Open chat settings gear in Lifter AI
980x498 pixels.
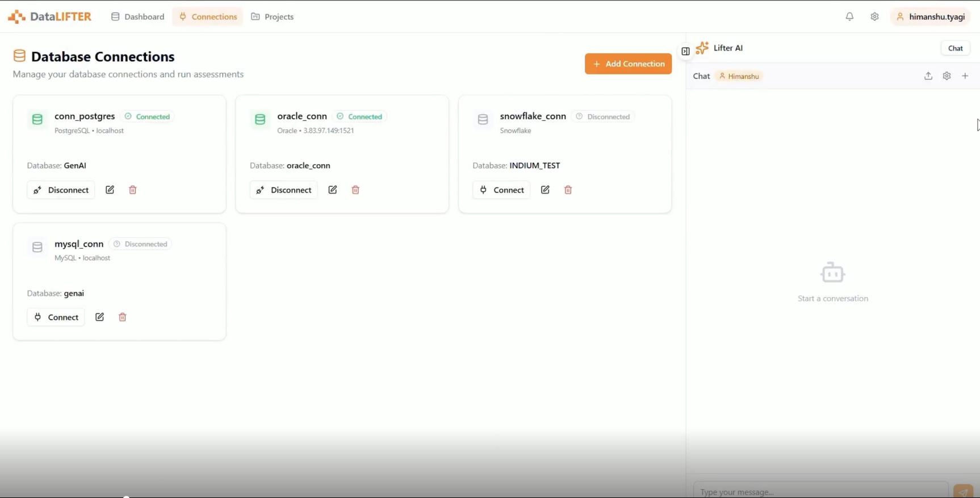point(947,76)
